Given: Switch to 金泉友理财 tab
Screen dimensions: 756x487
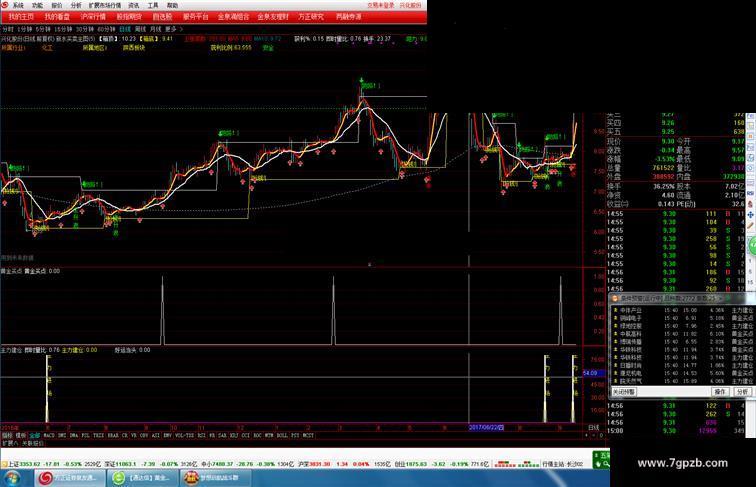Looking at the screenshot, I should coord(273,16).
